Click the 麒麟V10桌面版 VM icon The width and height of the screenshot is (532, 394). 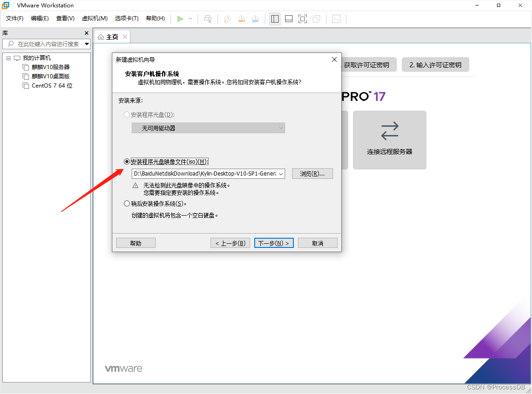click(26, 76)
